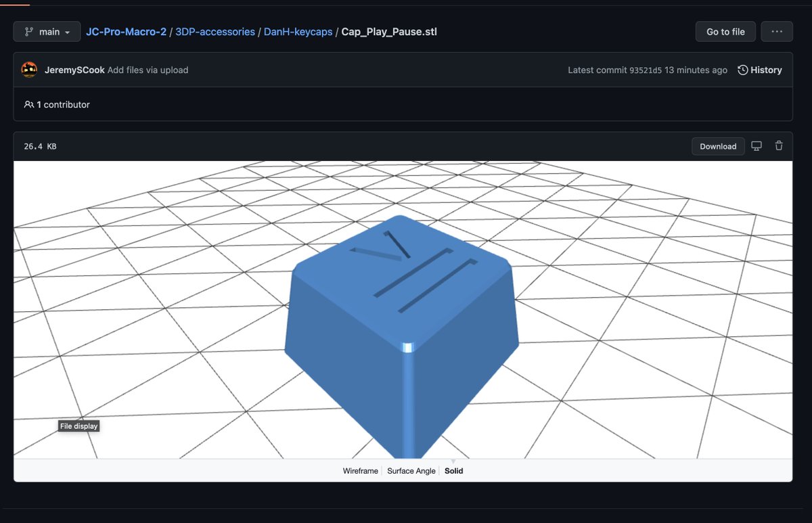Open file with GitHub Desktop monitor icon
Image resolution: width=812 pixels, height=523 pixels.
coord(757,146)
